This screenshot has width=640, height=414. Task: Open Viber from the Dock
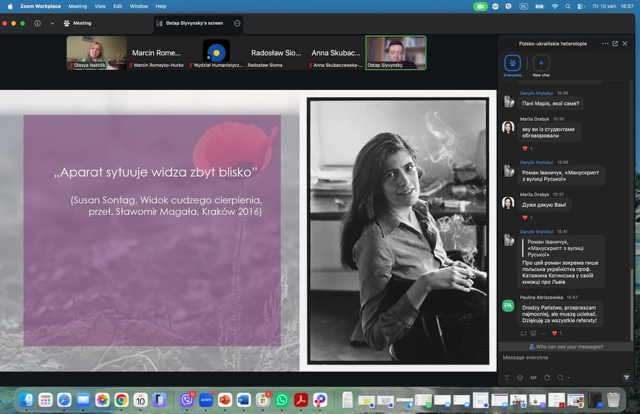point(187,400)
